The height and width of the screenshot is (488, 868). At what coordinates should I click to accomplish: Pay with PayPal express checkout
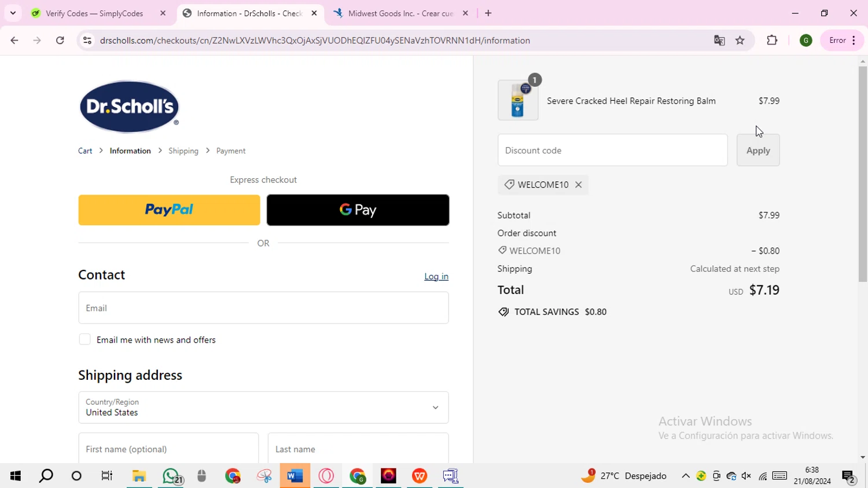pos(169,210)
